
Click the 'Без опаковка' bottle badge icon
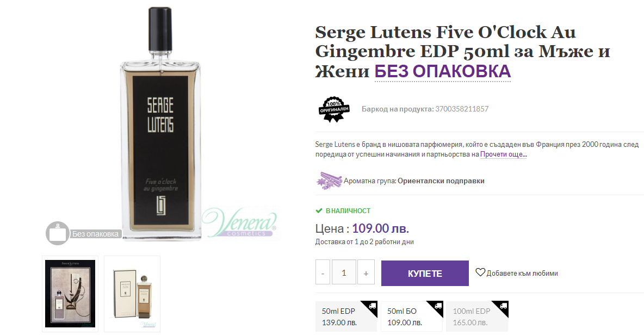58,233
